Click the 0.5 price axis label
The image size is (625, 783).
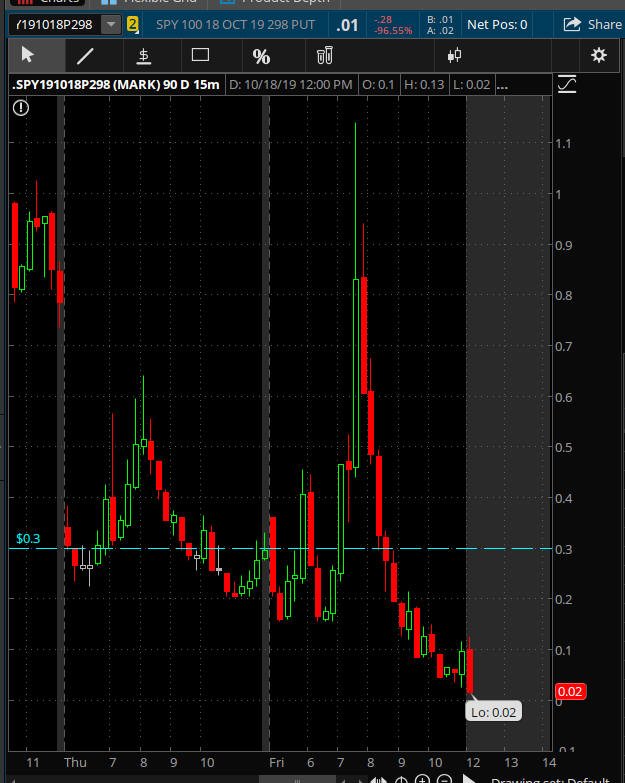[564, 447]
